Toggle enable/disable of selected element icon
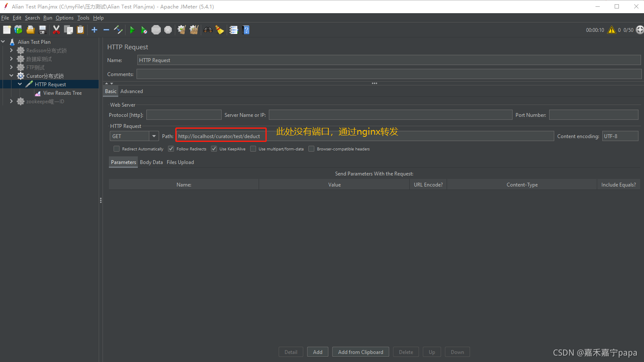 click(118, 30)
